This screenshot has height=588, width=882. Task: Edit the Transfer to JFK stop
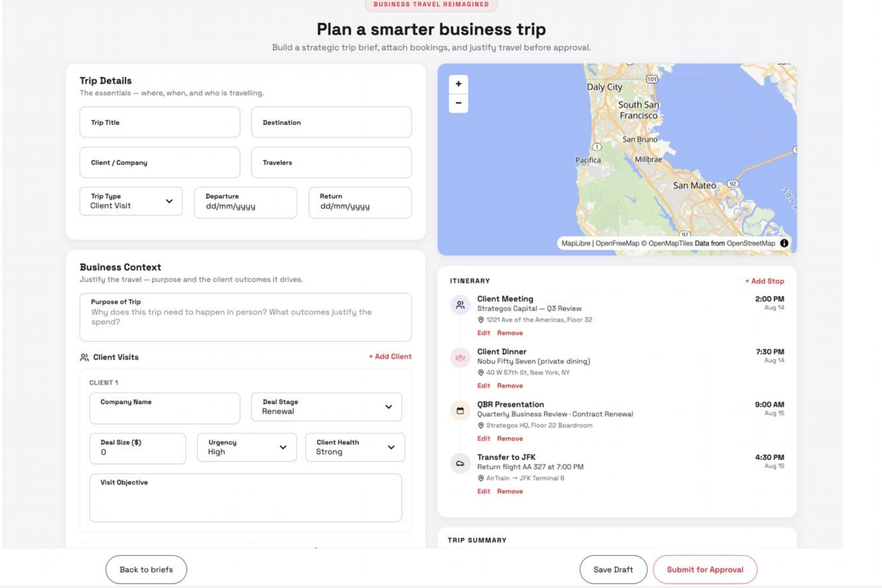pyautogui.click(x=483, y=491)
